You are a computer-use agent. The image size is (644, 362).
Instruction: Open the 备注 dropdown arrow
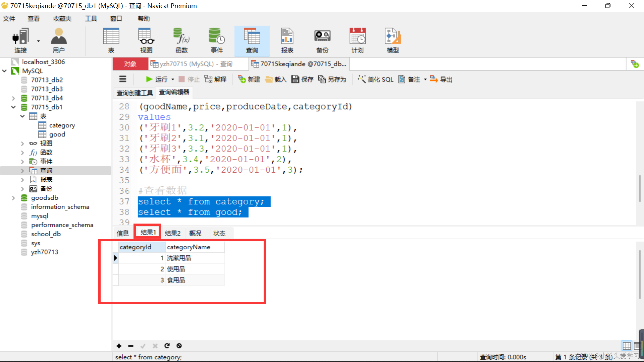[x=425, y=80]
